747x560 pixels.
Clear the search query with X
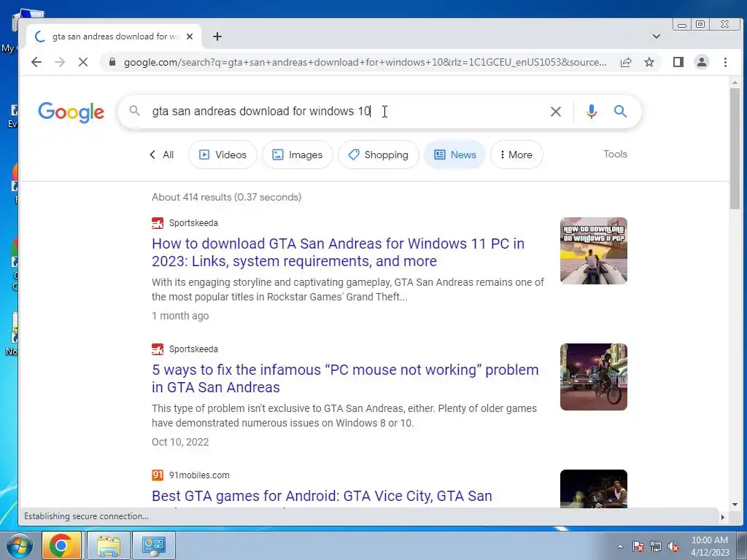coord(555,112)
